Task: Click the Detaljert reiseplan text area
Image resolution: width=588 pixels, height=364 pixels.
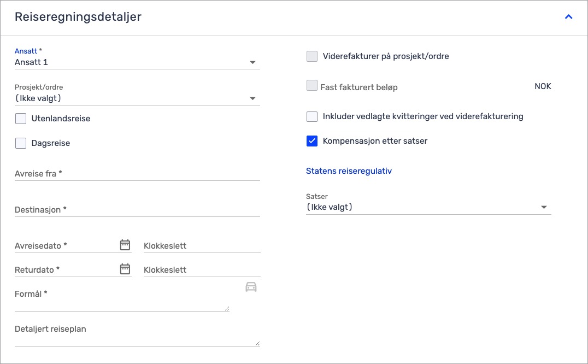Action: point(137,334)
